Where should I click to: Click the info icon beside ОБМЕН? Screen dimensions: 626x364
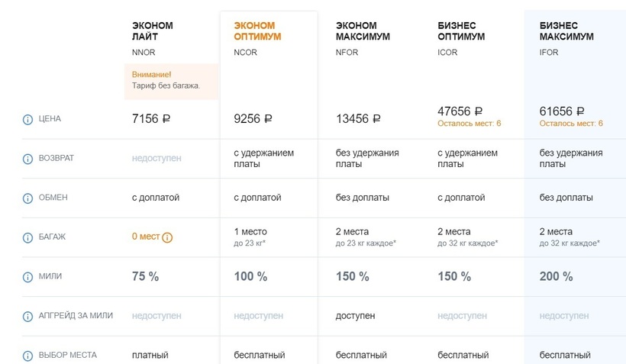coord(28,198)
